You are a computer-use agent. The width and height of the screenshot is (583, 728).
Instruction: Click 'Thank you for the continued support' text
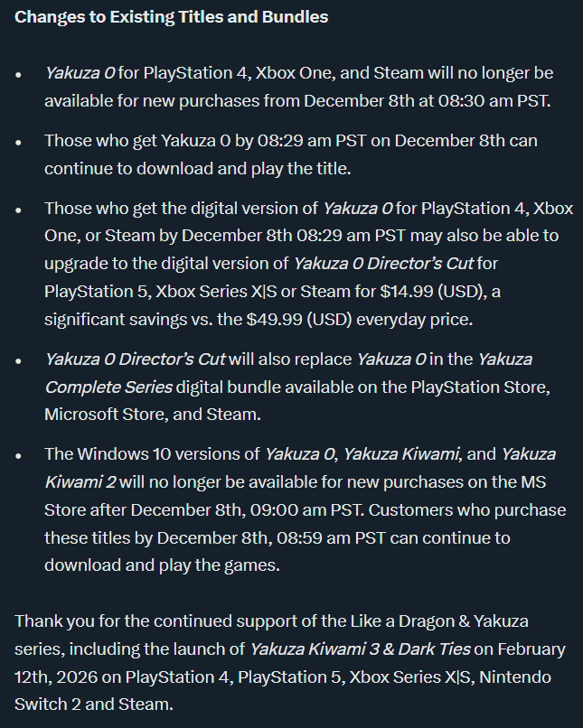(x=146, y=621)
